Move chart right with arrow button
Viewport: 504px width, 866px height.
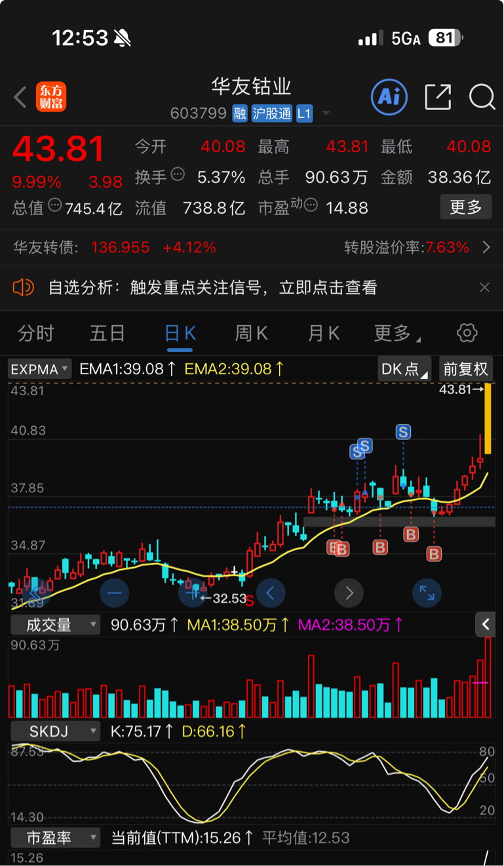click(349, 593)
